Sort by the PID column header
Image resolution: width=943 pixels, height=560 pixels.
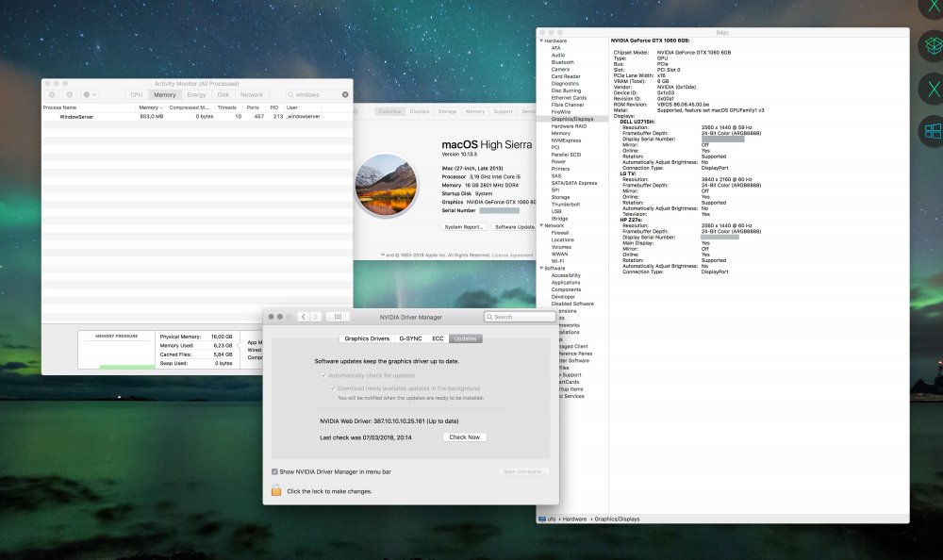[274, 107]
